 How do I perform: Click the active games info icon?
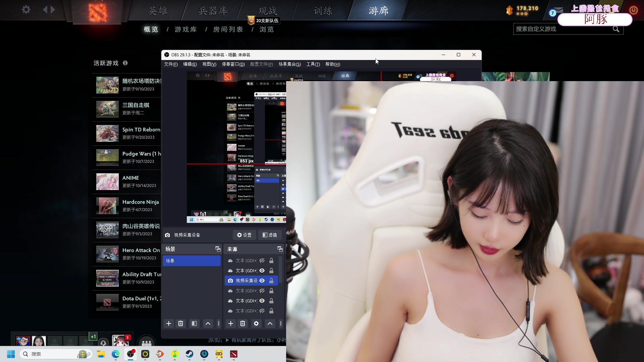[125, 63]
